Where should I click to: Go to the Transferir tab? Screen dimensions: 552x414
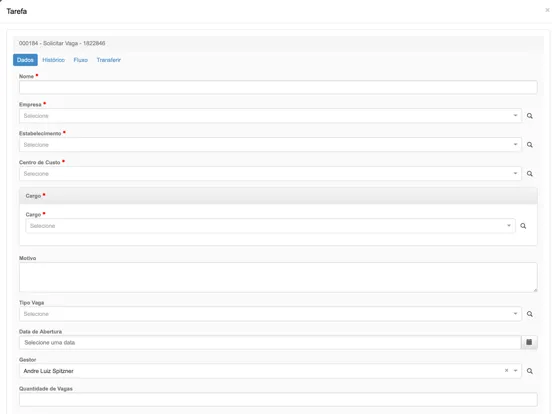coord(109,60)
